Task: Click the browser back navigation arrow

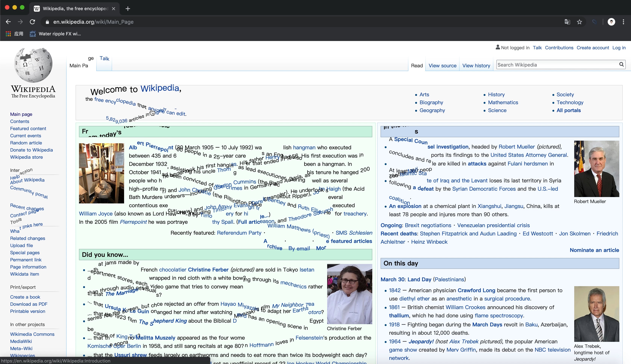Action: coord(8,22)
